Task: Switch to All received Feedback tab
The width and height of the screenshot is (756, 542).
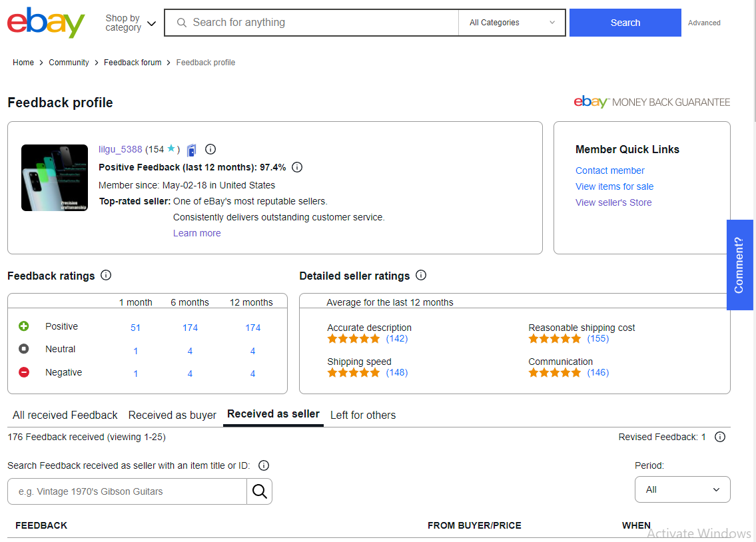Action: [x=65, y=415]
